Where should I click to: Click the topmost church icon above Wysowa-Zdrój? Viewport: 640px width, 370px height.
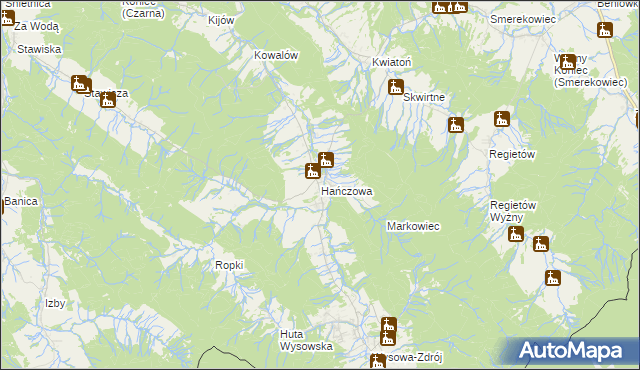(x=389, y=325)
